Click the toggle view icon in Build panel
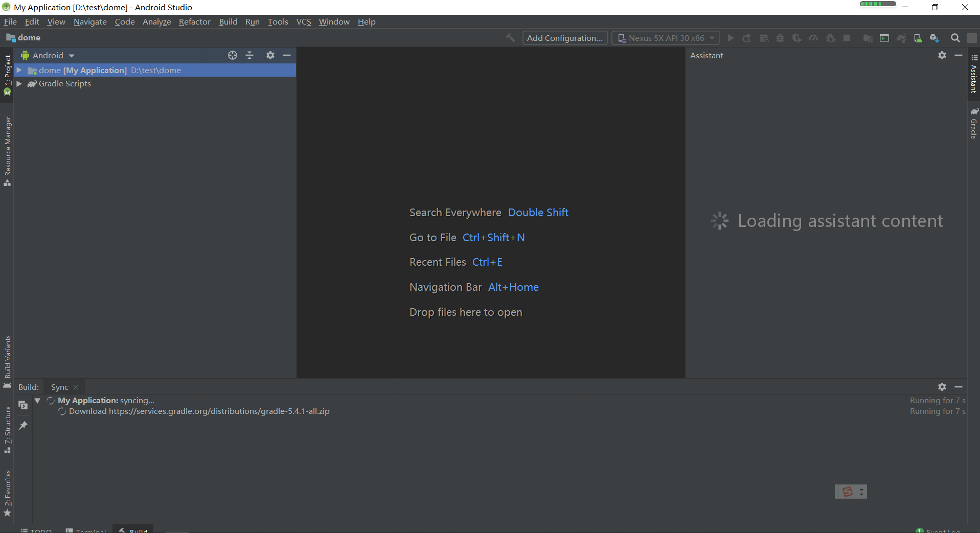The height and width of the screenshot is (533, 980). point(23,405)
